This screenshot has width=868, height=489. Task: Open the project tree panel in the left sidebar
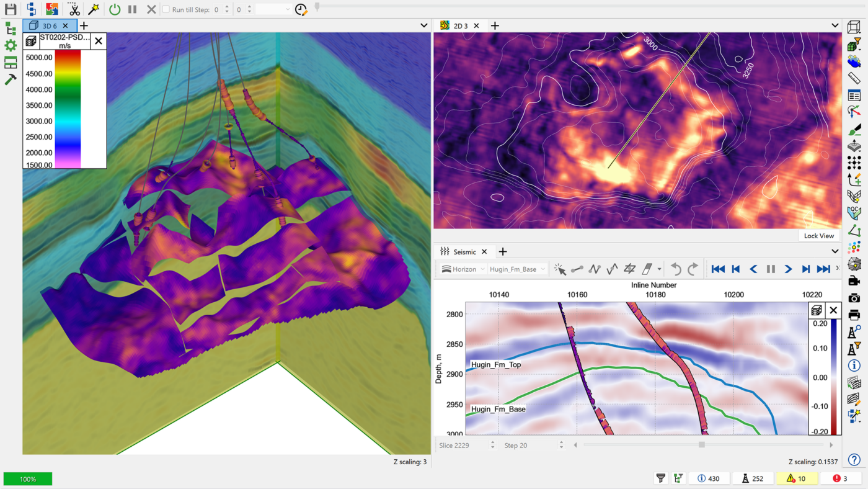pyautogui.click(x=11, y=29)
